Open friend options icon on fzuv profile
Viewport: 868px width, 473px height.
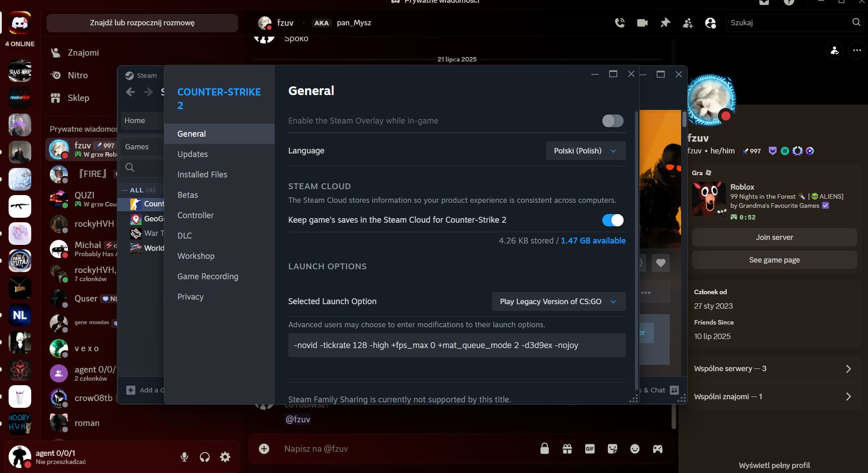coord(835,50)
